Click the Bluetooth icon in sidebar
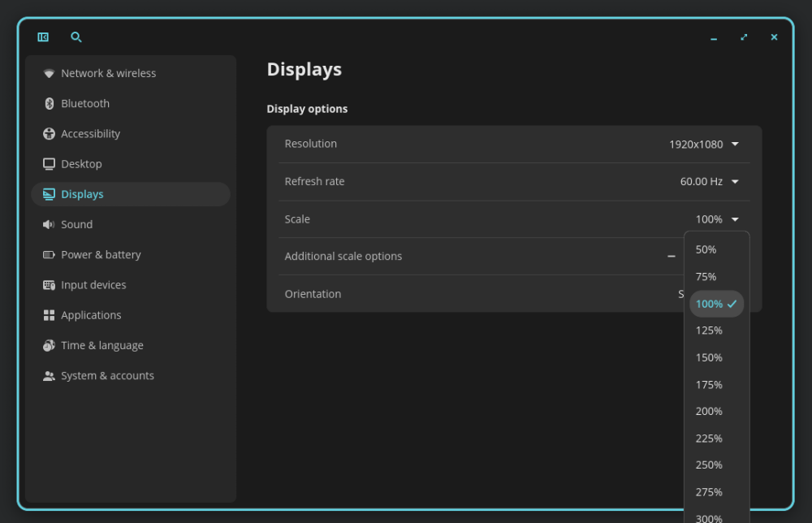Viewport: 812px width, 523px height. click(x=49, y=104)
